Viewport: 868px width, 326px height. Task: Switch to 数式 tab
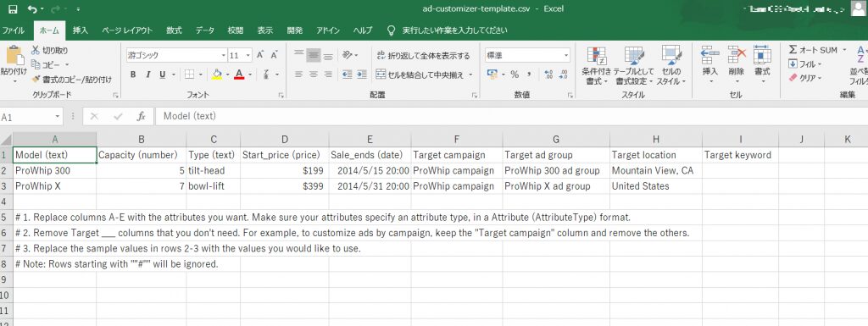(x=174, y=30)
